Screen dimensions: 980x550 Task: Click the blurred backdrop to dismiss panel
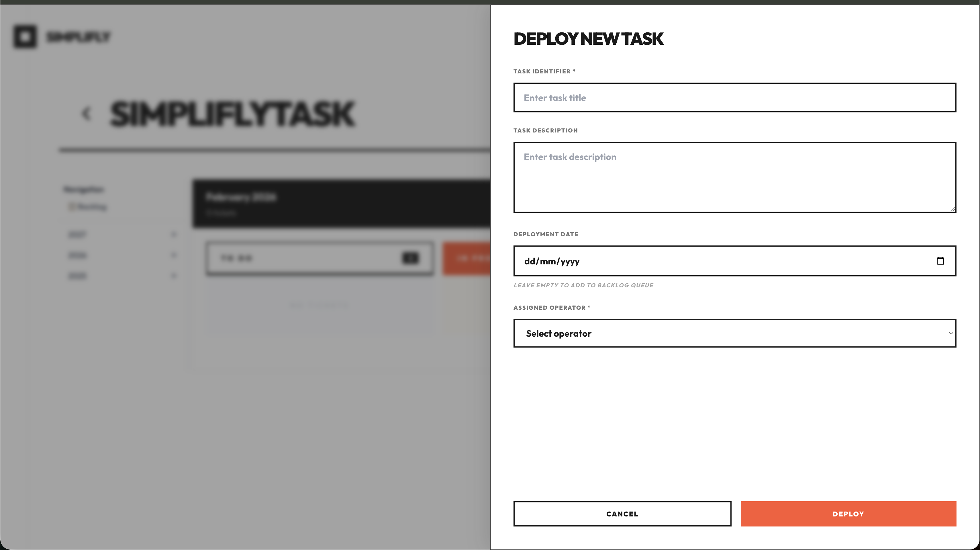click(x=244, y=438)
